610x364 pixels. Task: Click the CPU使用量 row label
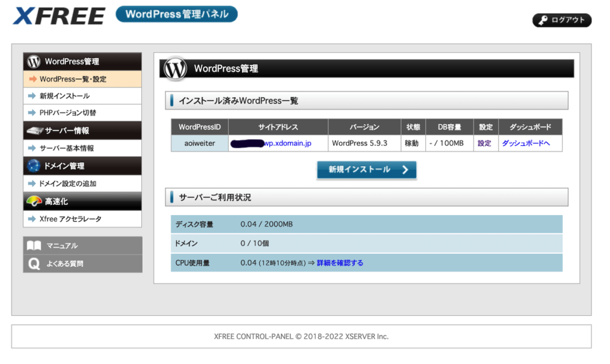[x=192, y=263]
